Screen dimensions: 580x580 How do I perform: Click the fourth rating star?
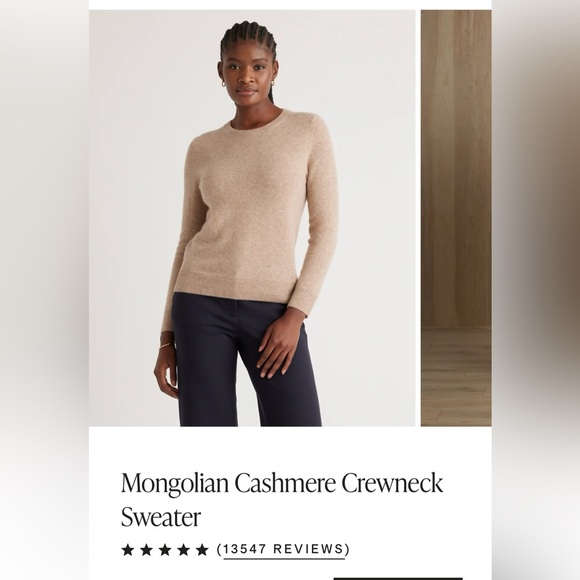(183, 550)
